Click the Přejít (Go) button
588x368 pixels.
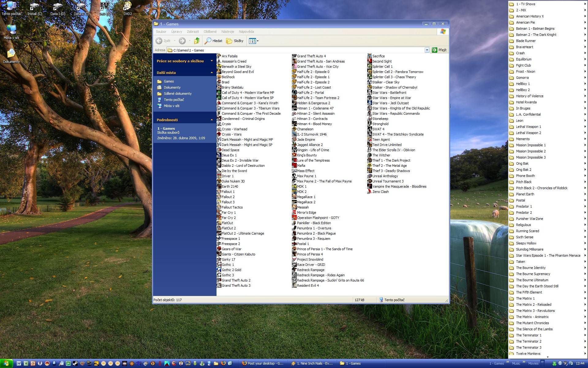439,50
